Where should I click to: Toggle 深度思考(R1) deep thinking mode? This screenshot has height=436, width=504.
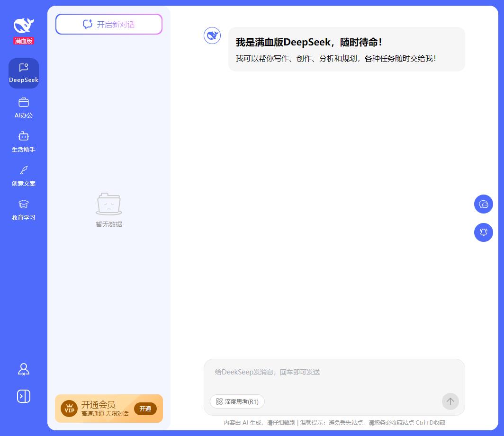point(237,401)
